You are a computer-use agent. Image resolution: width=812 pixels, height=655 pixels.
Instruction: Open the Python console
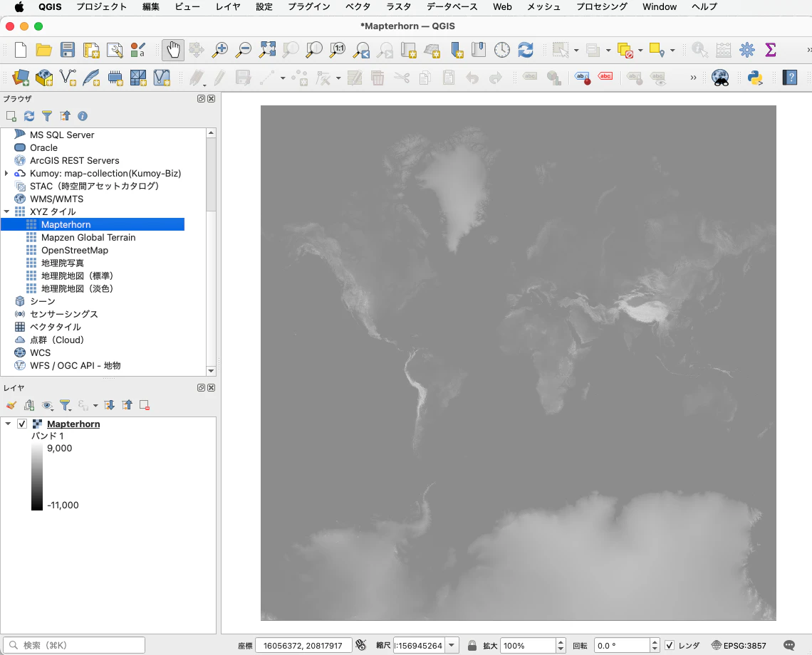click(755, 78)
